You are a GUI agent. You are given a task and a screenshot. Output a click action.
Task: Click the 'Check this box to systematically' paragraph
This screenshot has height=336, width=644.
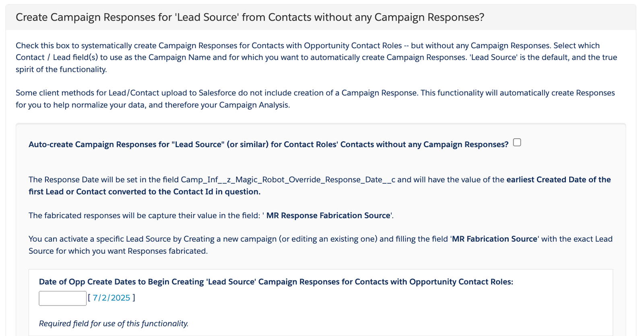pyautogui.click(x=316, y=57)
